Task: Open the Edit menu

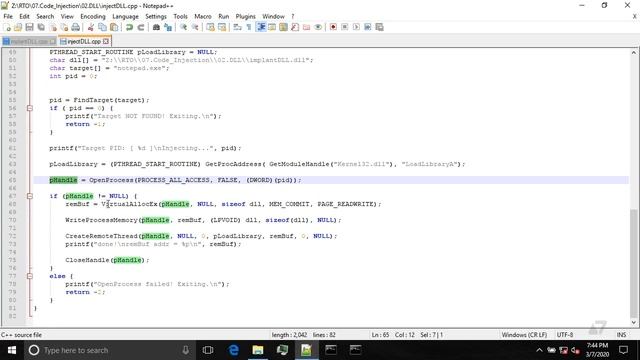Action: tap(24, 16)
